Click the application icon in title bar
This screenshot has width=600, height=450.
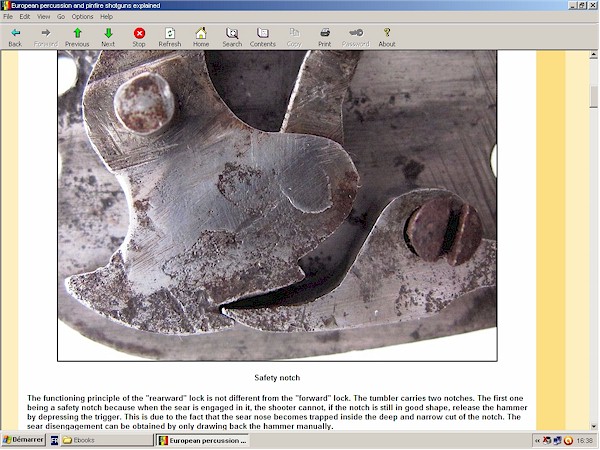6,5
